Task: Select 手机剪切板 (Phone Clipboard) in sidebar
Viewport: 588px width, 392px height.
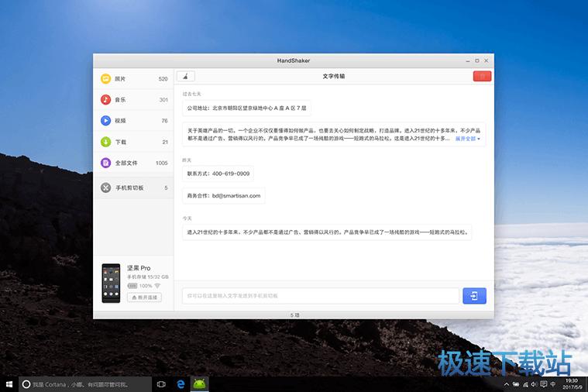Action: pos(133,187)
